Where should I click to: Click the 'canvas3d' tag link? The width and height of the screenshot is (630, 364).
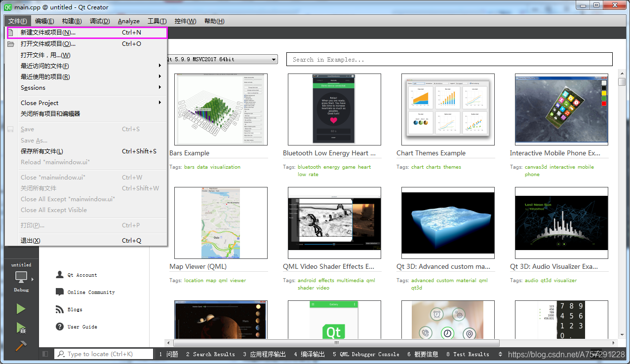click(x=536, y=167)
